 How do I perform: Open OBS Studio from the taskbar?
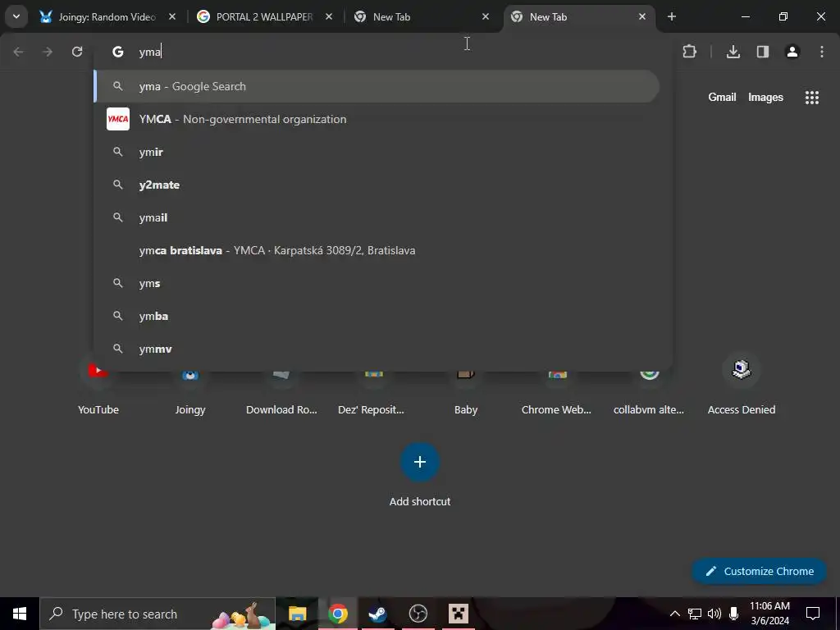418,614
